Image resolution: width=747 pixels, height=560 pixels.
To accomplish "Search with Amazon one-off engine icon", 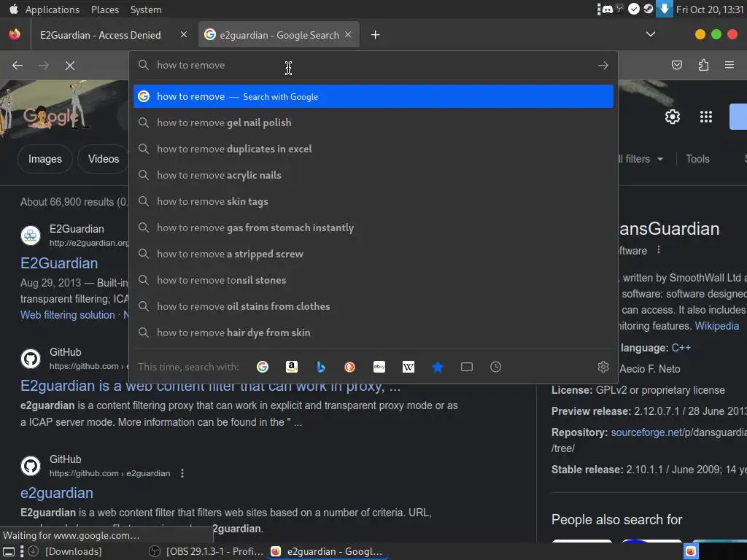I will (292, 367).
